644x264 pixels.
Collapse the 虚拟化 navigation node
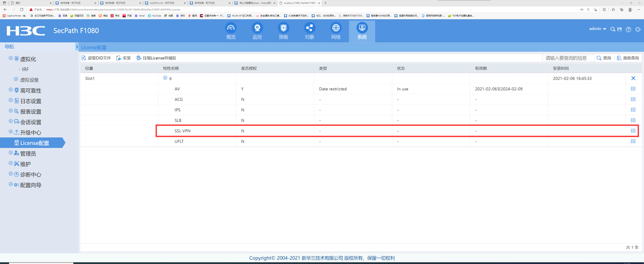point(11,58)
